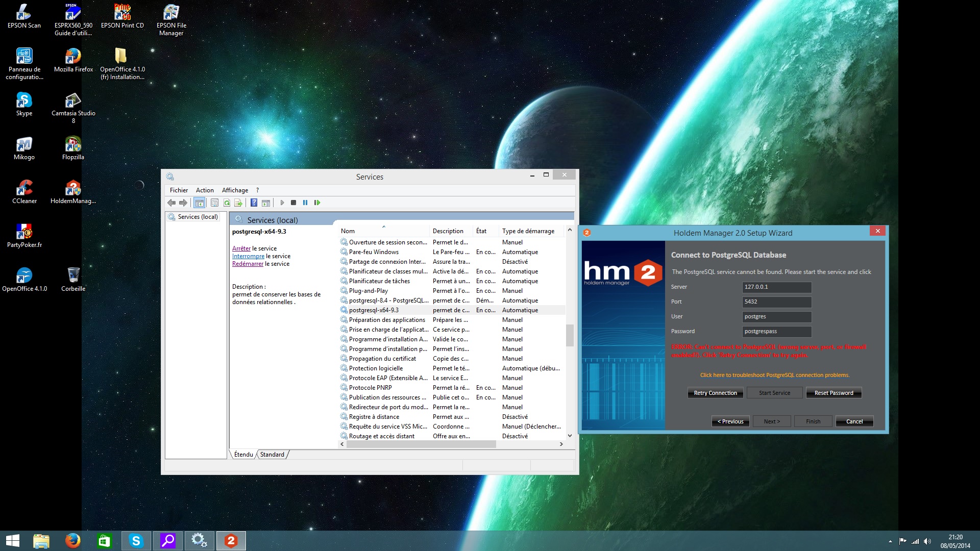
Task: Click the services list vertical scrollbar thumb
Action: coord(570,335)
